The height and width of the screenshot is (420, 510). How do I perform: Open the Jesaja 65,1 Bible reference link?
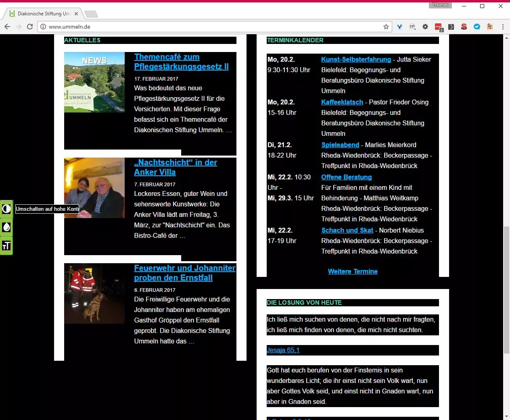pos(283,350)
